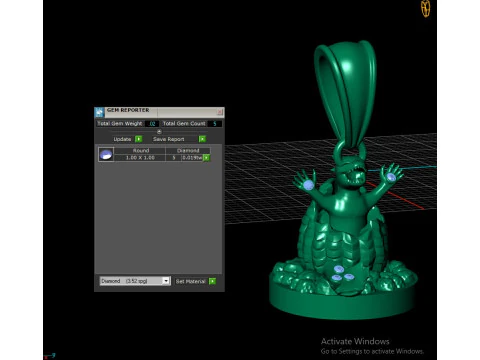
Task: Click the gem quantity cell showing 5
Action: click(174, 158)
